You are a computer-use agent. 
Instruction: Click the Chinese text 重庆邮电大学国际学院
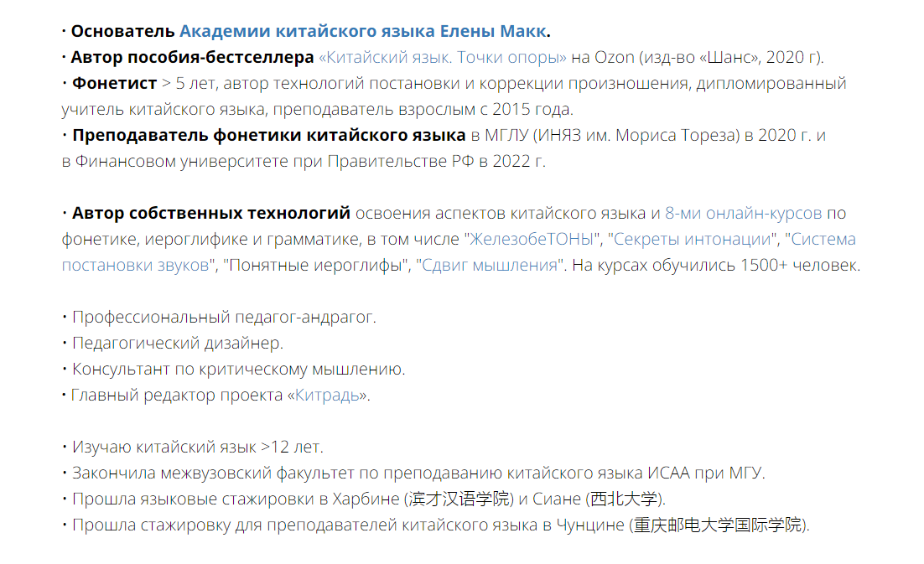(x=717, y=525)
